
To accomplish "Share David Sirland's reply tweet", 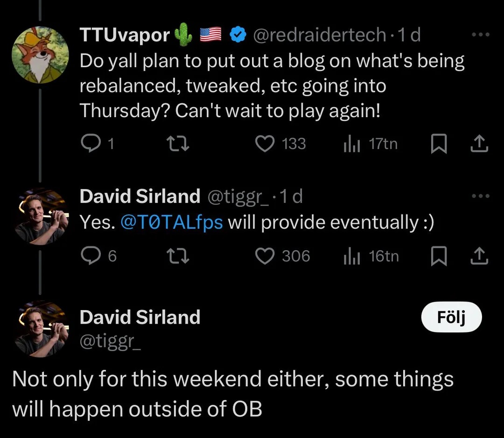I will click(479, 256).
